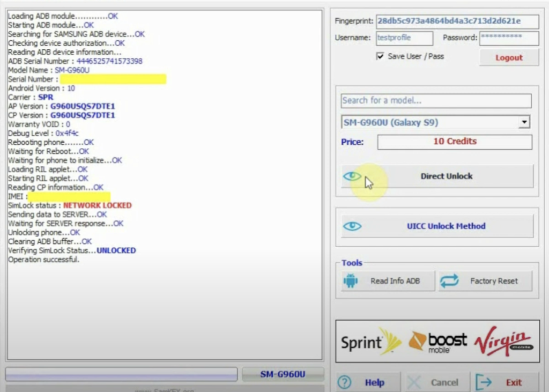Toggle the Save User / Pass checkbox
This screenshot has width=549, height=392.
point(380,56)
